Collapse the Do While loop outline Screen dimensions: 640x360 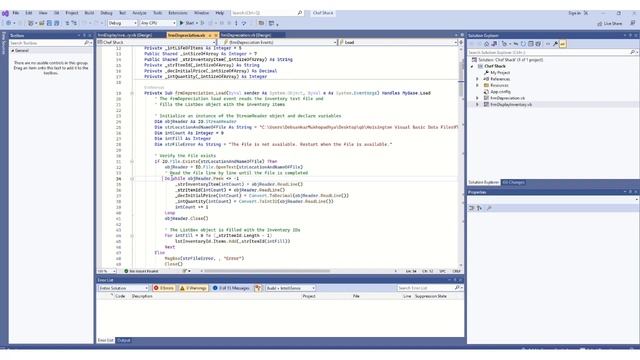click(132, 179)
